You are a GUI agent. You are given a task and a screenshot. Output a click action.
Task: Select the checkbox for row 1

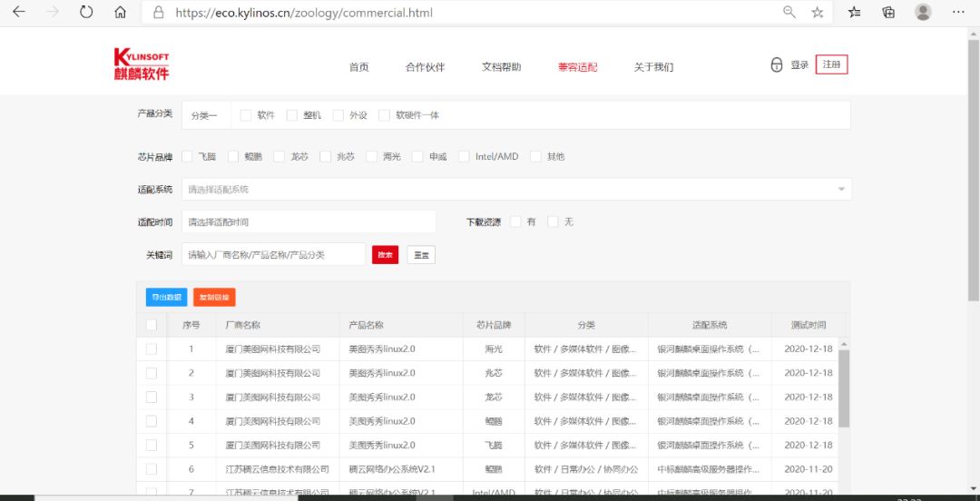coord(152,349)
